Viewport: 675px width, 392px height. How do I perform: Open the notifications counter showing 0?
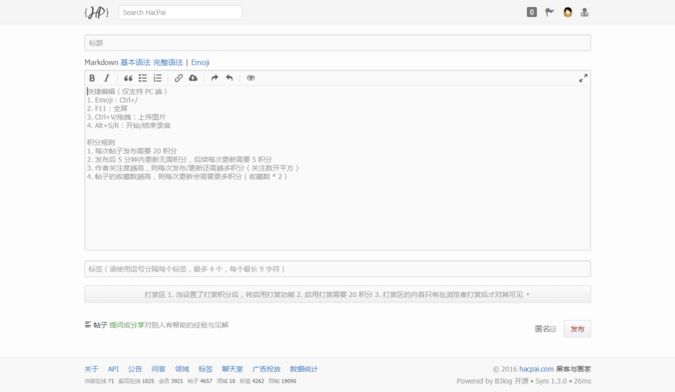532,12
